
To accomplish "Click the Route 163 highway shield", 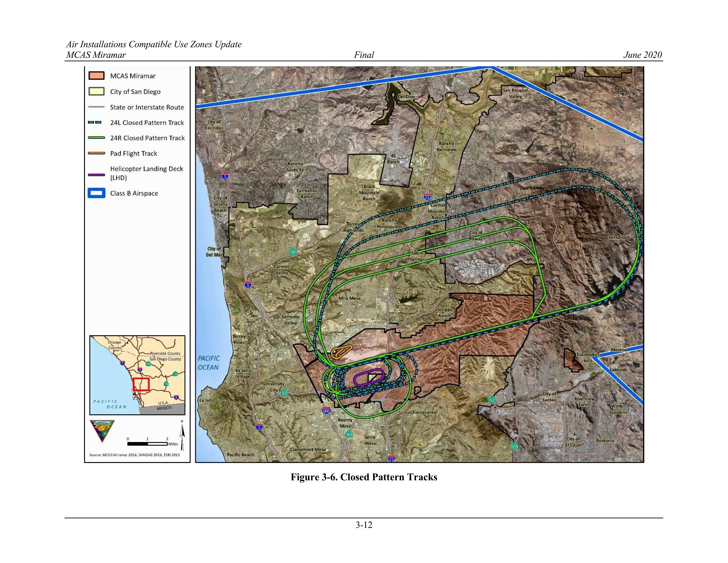I will 349,434.
